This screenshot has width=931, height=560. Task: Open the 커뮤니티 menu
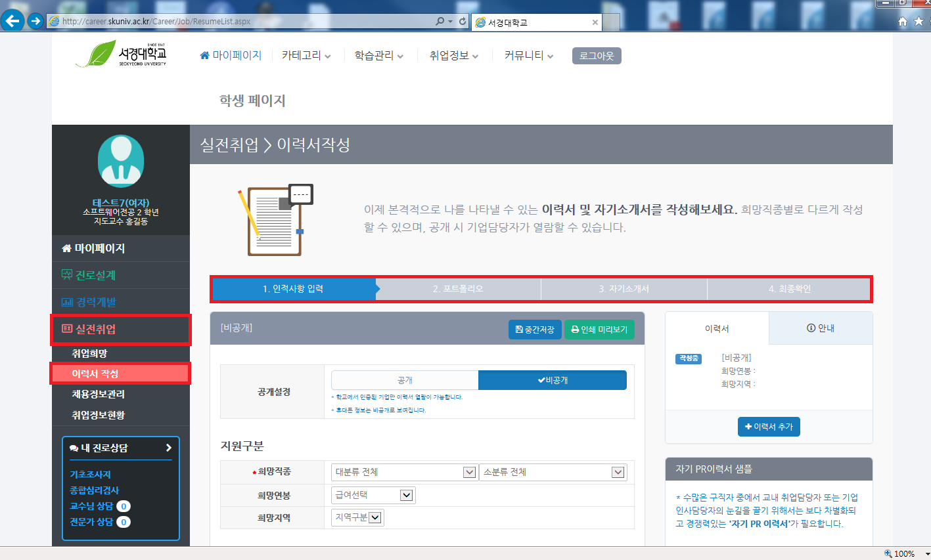(x=524, y=56)
